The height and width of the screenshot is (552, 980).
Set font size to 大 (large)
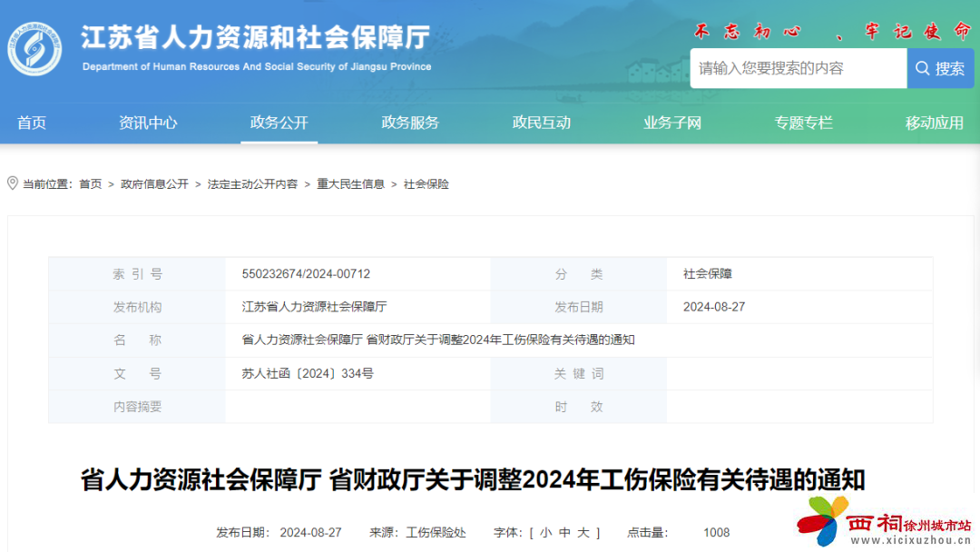(583, 533)
